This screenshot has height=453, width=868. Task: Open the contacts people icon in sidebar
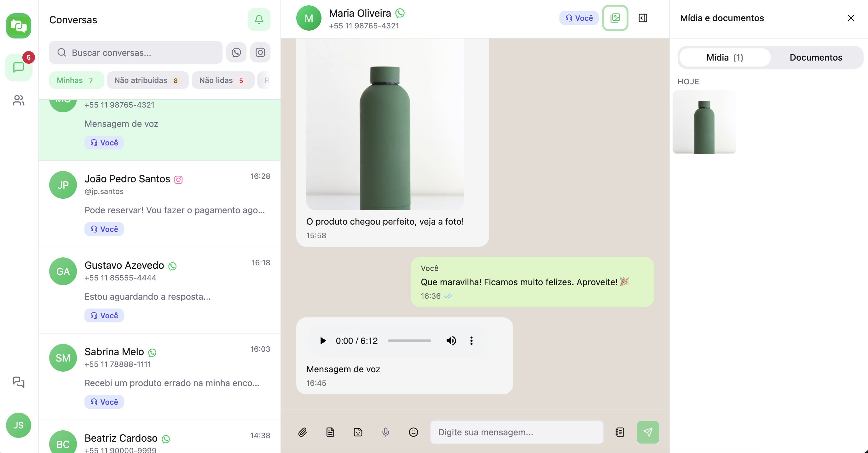19,100
